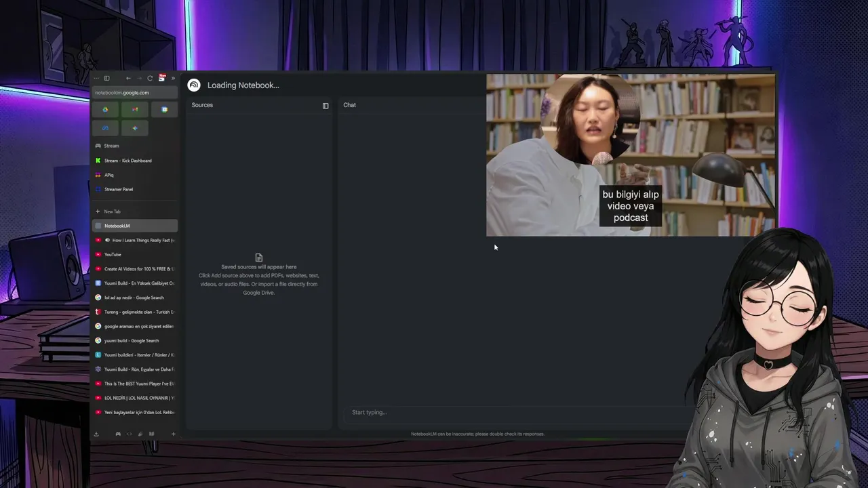Open Yeni başlayanlar için 0'dan LoL tab
The width and height of the screenshot is (868, 488).
135,412
